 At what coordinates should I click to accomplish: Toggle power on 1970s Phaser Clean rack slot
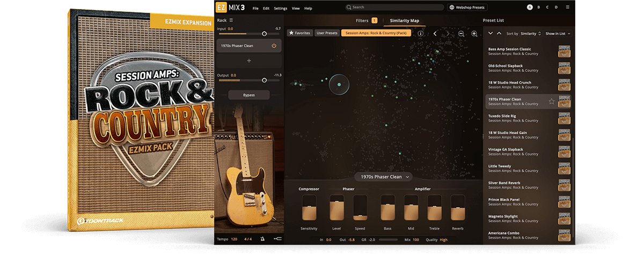[x=274, y=46]
